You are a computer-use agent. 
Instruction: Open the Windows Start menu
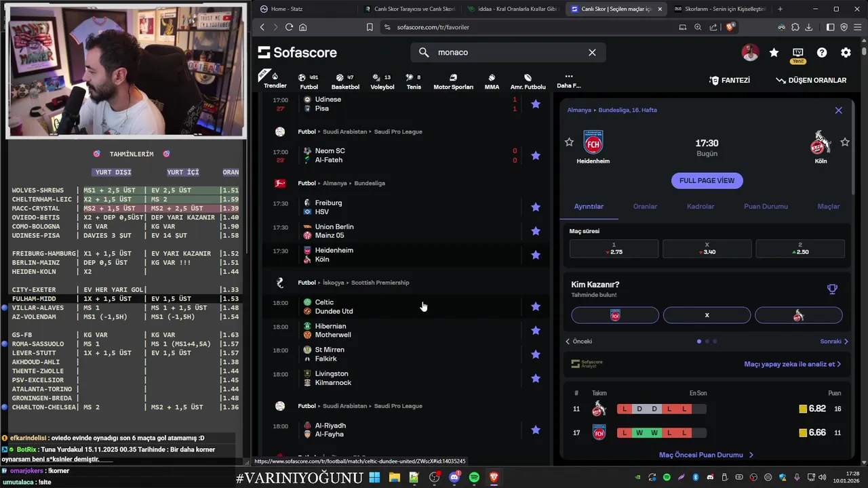[x=374, y=478]
